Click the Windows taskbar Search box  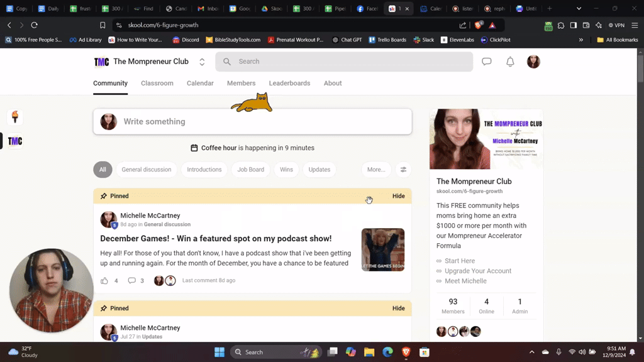277,352
